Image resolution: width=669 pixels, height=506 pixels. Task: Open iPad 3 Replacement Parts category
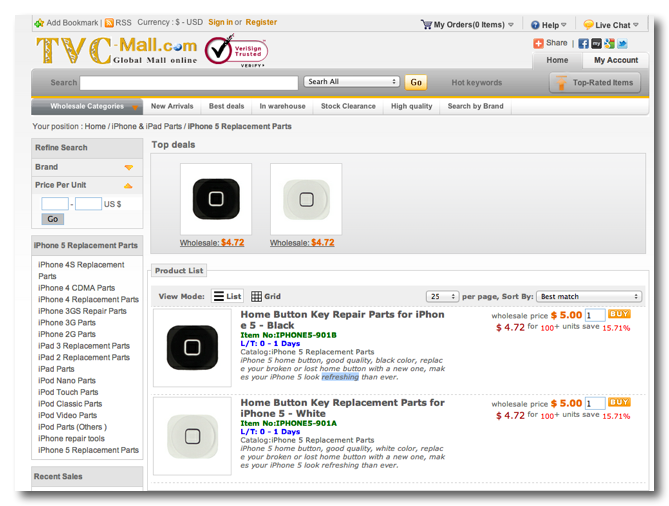84,346
